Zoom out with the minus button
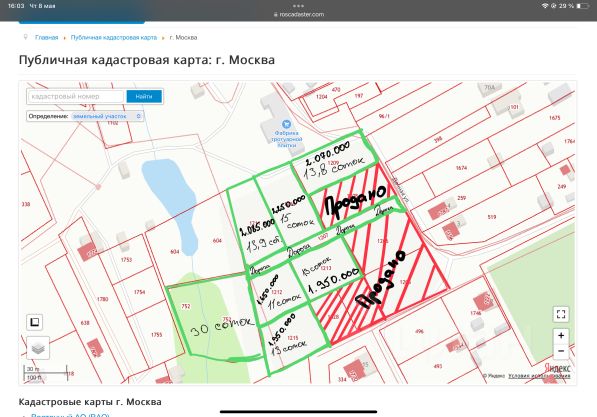 point(561,351)
